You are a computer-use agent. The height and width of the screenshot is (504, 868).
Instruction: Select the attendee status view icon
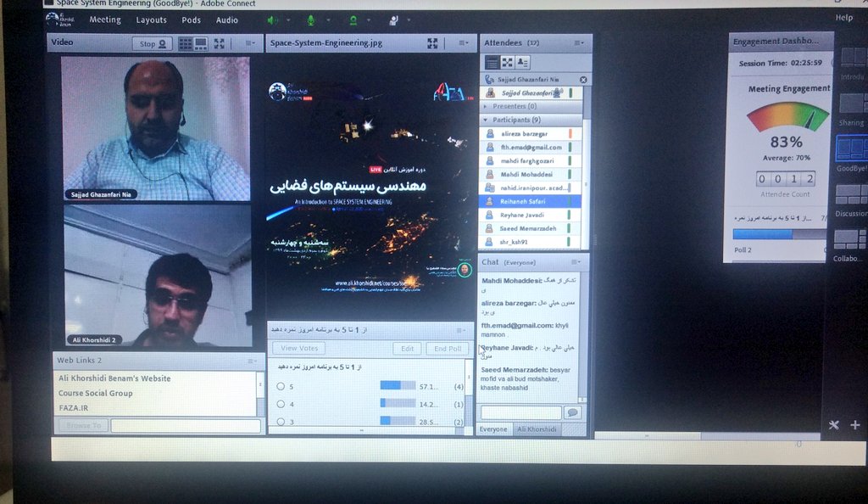click(522, 63)
